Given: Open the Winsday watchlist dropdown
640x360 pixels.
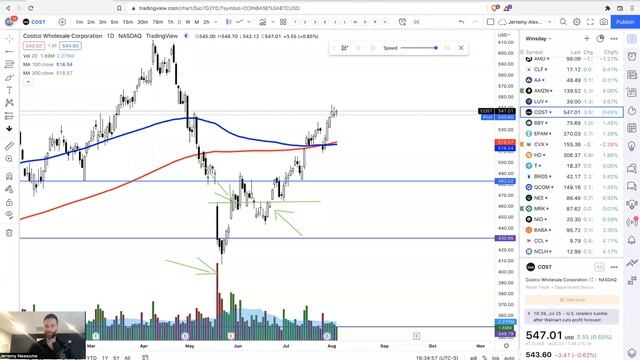Looking at the screenshot, I should pos(538,39).
